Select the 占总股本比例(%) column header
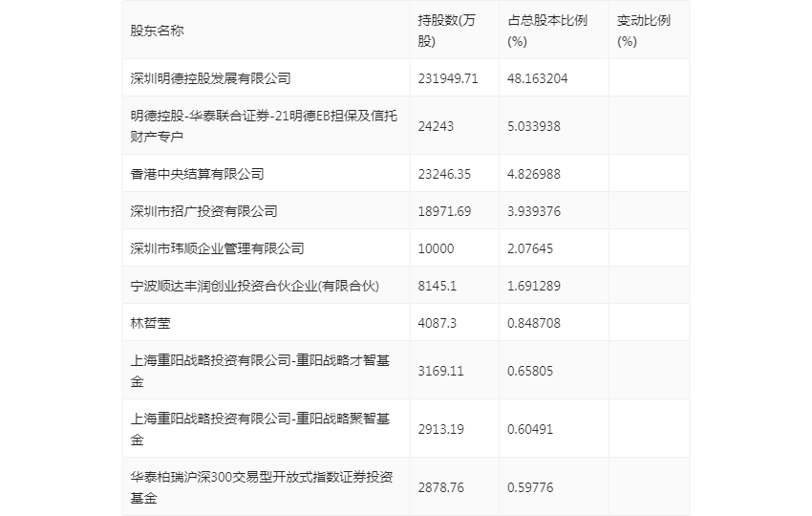The height and width of the screenshot is (516, 812). pos(547,31)
